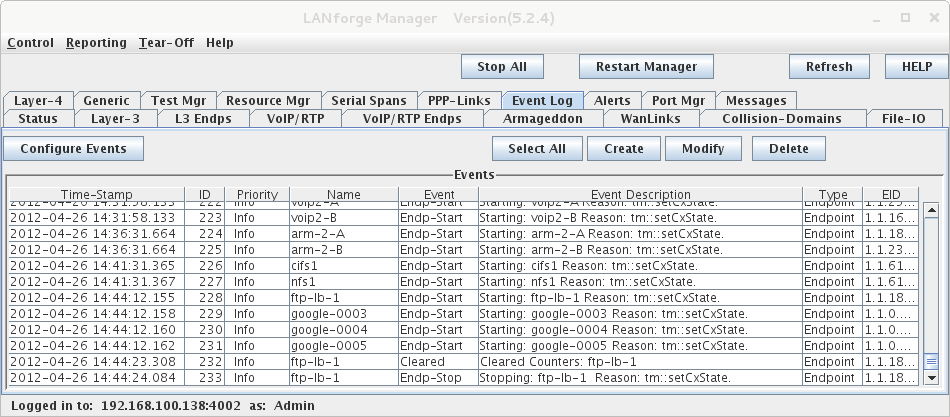Open the Alerts tab

(612, 101)
